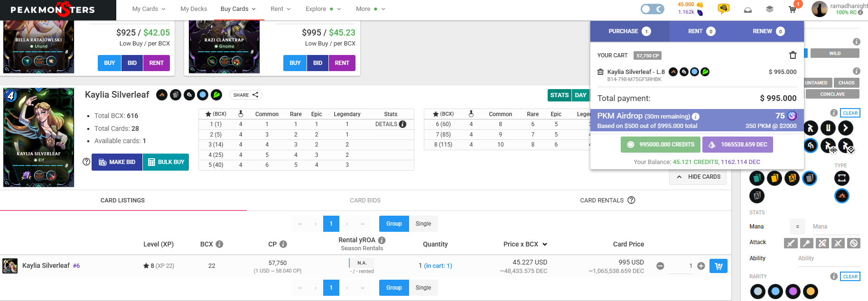The height and width of the screenshot is (301, 868).
Task: Select the monster type filter icon
Action: [842, 178]
